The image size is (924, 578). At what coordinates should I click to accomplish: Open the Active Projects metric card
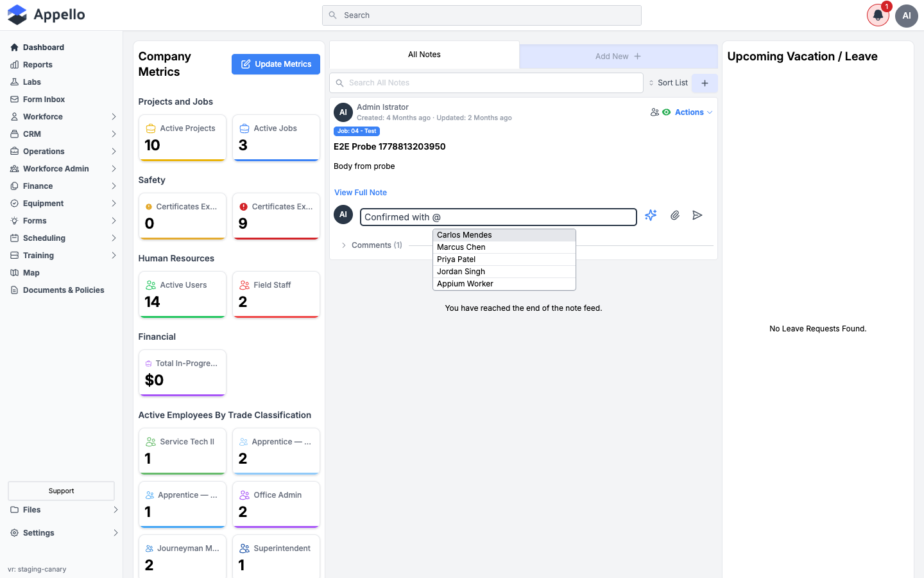click(x=182, y=137)
